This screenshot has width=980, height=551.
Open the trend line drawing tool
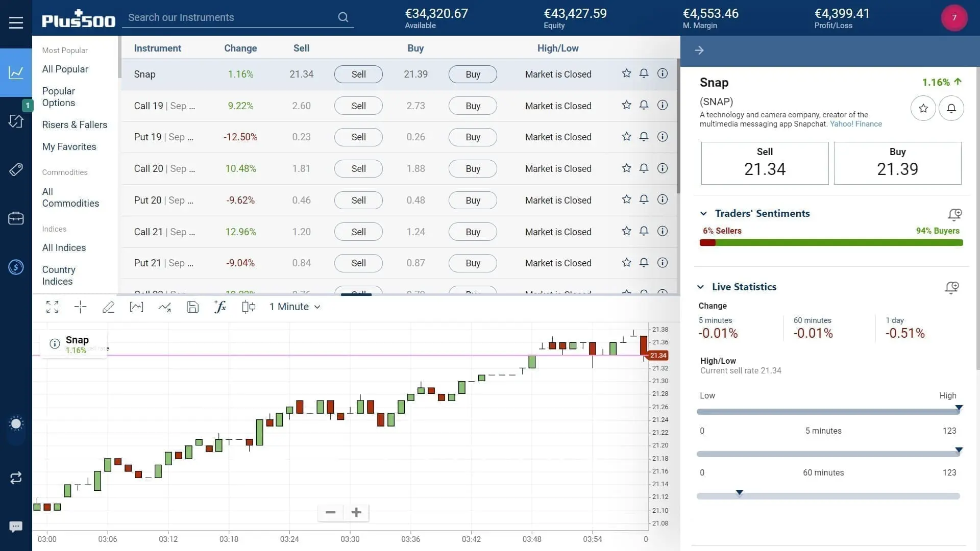click(x=164, y=307)
